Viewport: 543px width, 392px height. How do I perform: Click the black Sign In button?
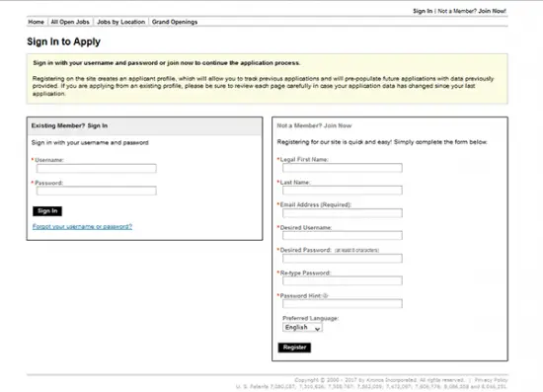pos(47,211)
